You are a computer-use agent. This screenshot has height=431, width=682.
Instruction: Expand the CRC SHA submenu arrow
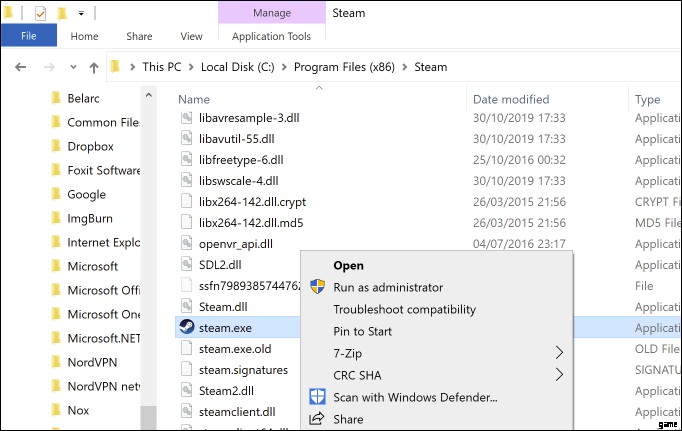[x=559, y=375]
